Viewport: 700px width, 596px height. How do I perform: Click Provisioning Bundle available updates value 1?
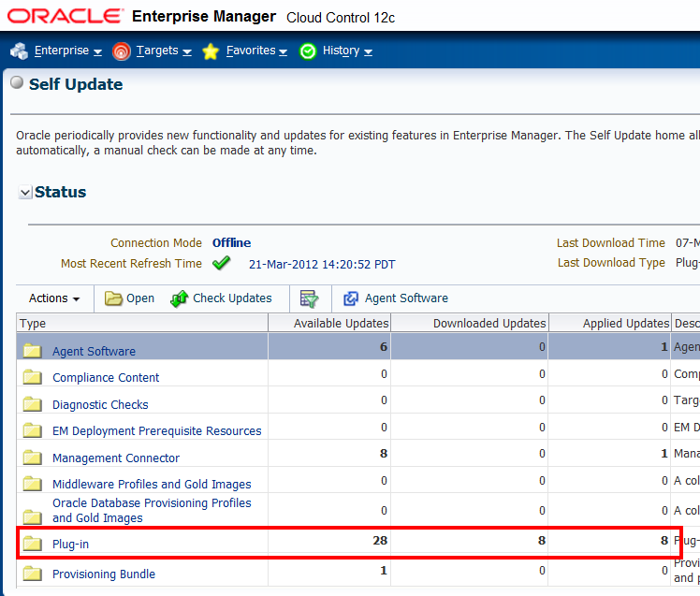click(384, 571)
